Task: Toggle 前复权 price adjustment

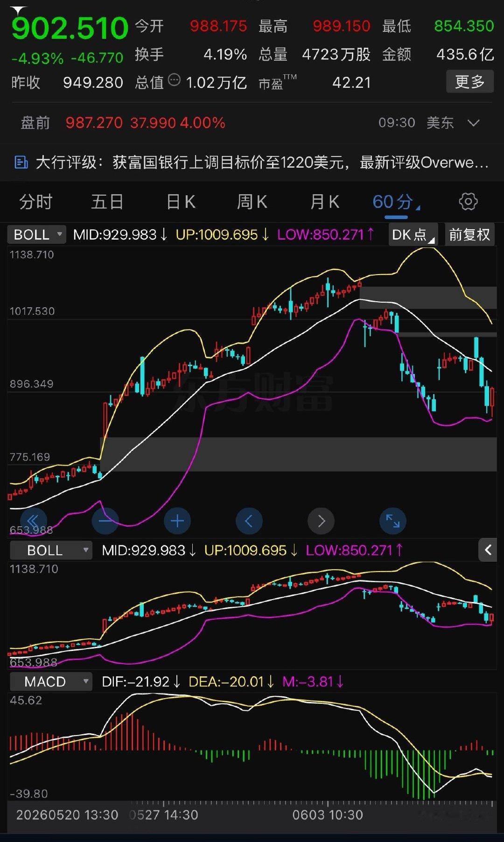Action: (x=469, y=234)
